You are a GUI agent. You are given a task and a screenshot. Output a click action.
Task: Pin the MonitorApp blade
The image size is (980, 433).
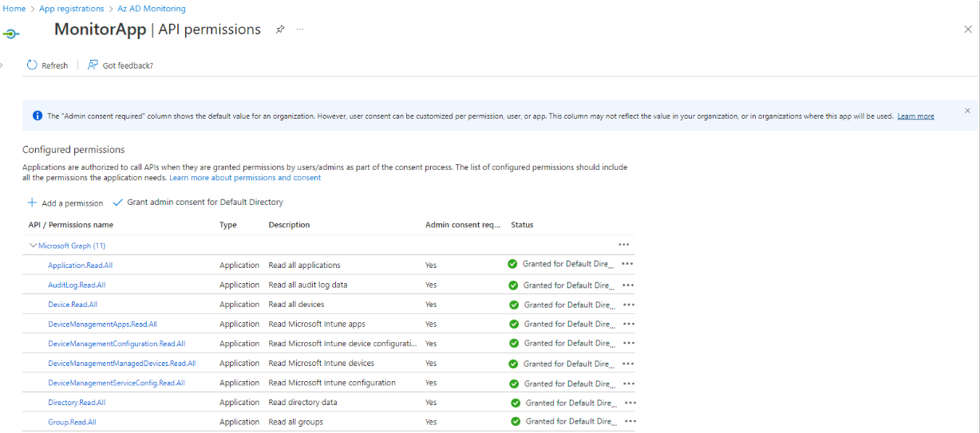click(x=280, y=30)
